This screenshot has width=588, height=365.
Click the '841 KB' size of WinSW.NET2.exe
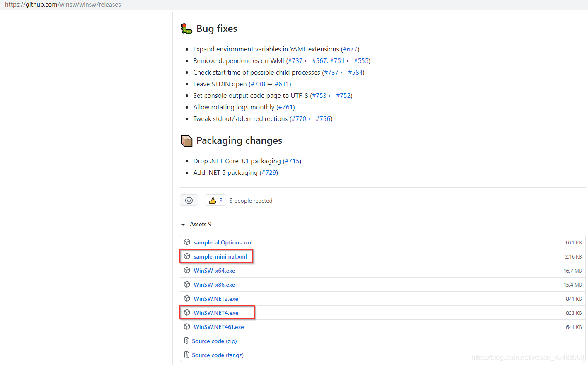(574, 299)
